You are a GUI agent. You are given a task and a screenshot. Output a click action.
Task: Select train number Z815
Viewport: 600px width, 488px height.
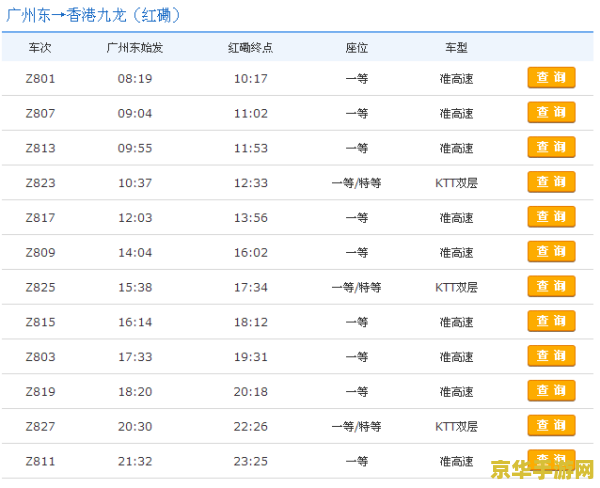40,323
